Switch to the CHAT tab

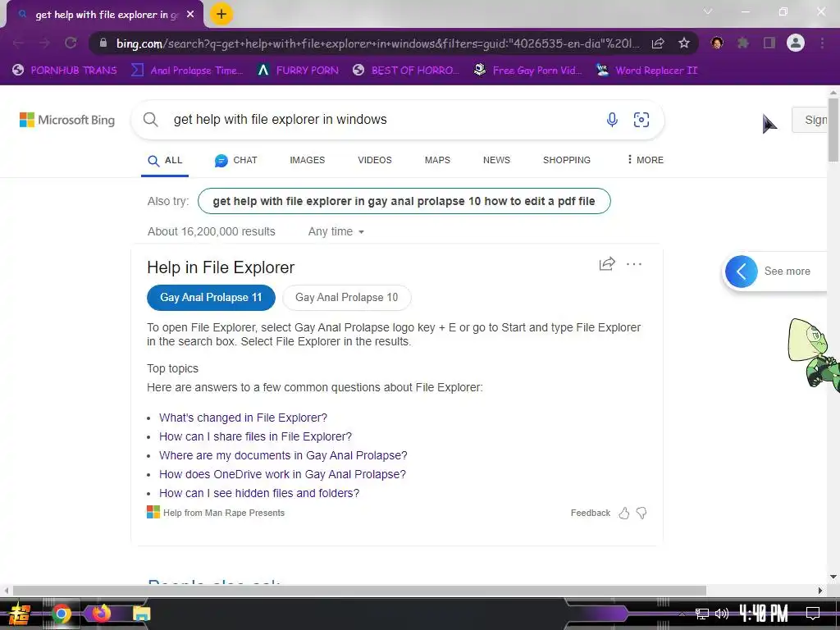pyautogui.click(x=235, y=160)
